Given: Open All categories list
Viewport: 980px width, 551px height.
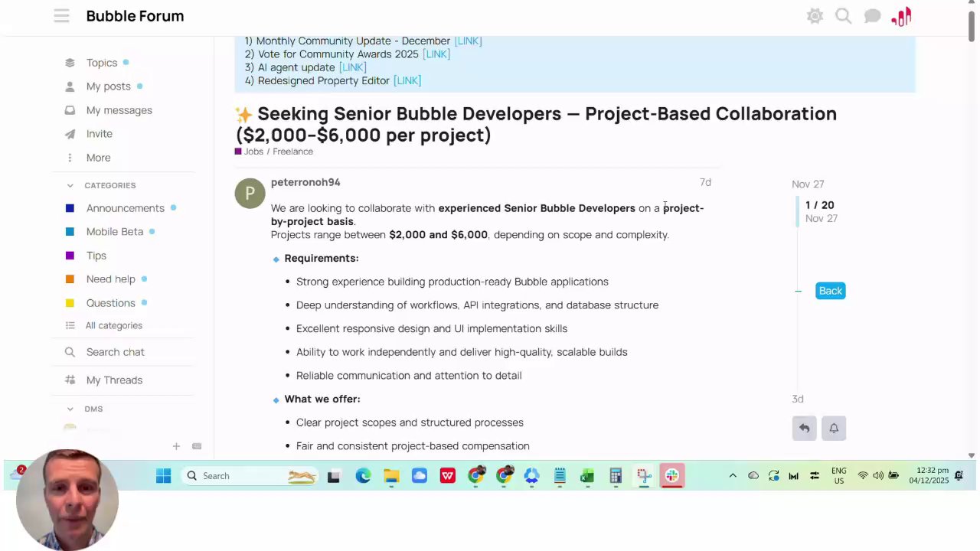Looking at the screenshot, I should coord(113,325).
